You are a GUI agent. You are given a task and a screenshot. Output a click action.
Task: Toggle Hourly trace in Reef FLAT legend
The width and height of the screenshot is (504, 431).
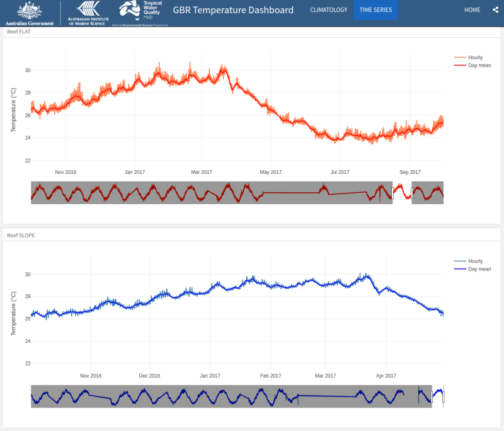click(472, 57)
